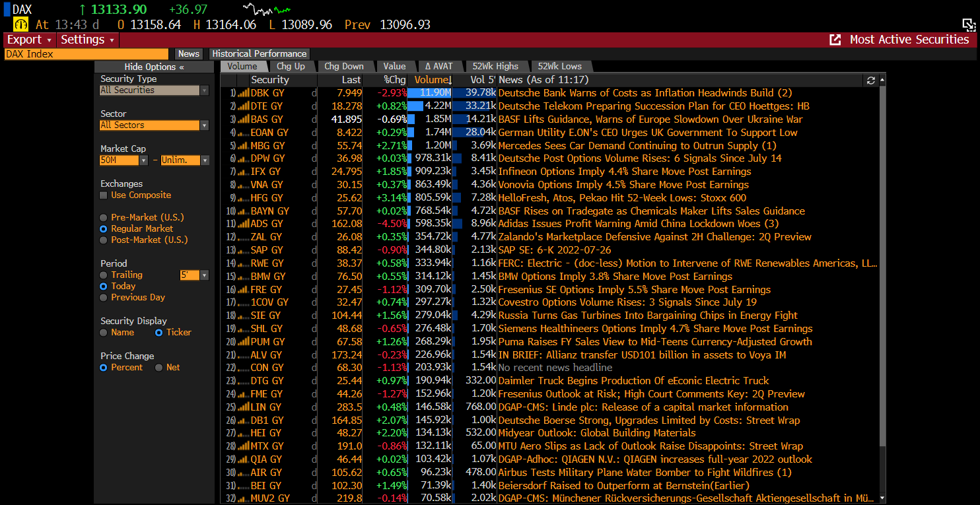Open the chart icon beside HFG GY
Viewport: 980px width, 505px height.
[x=243, y=198]
